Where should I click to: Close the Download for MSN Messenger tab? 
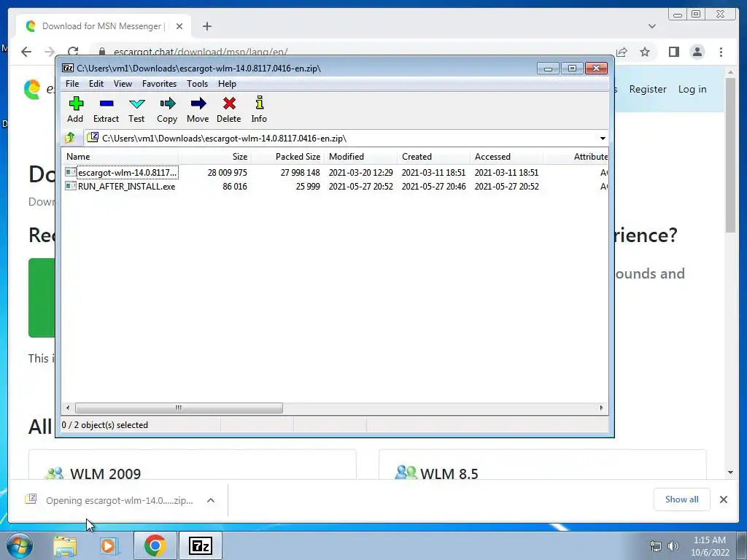tap(179, 26)
